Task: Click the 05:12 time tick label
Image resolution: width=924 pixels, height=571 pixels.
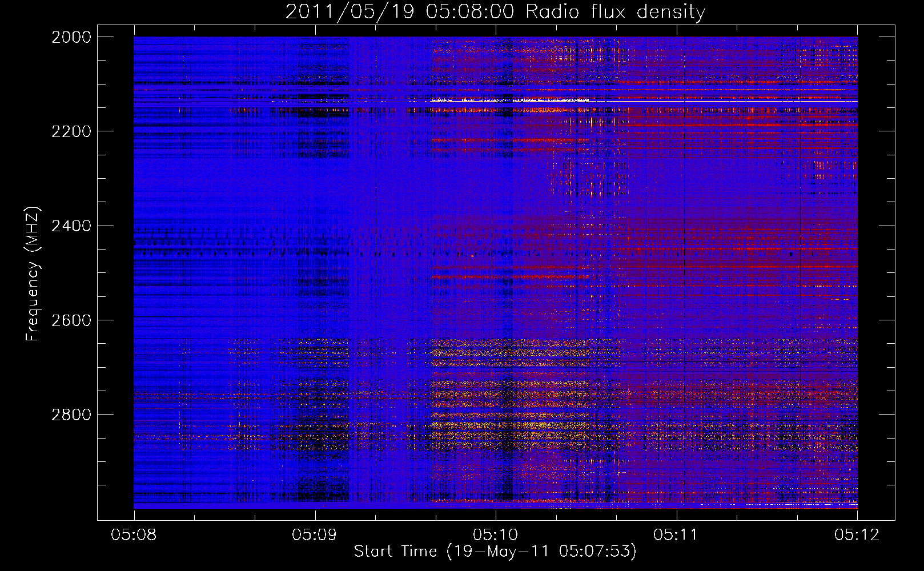Action: (x=857, y=534)
